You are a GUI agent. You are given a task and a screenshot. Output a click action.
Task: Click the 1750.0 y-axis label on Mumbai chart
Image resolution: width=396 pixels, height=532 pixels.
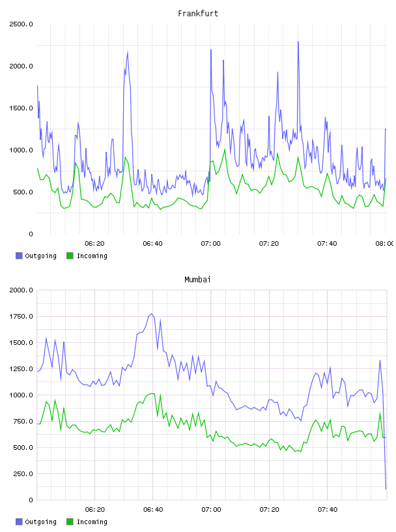click(x=21, y=317)
